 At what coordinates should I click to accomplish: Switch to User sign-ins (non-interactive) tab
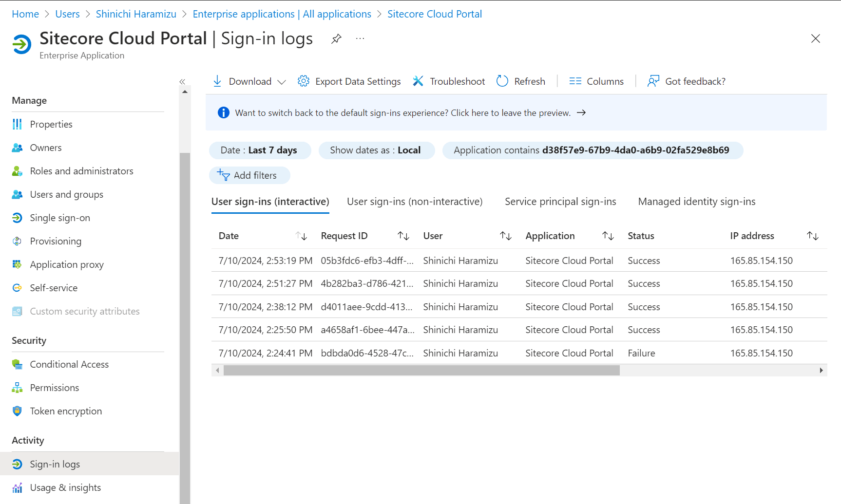pos(415,202)
